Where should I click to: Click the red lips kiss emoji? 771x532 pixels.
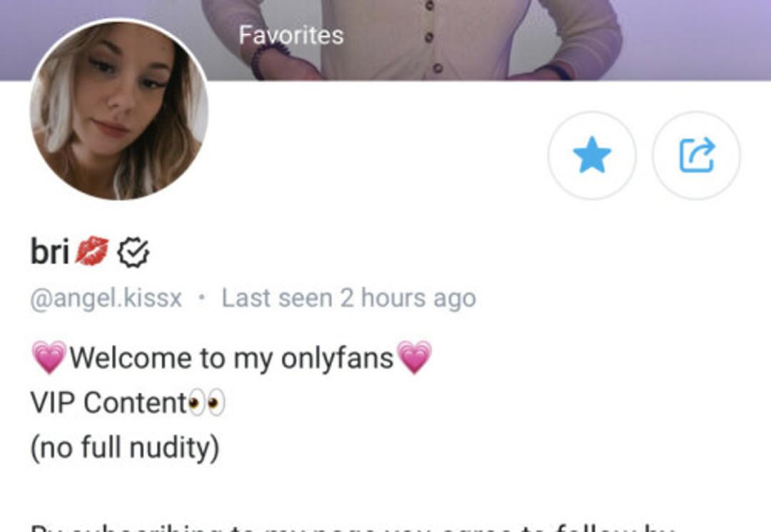92,251
